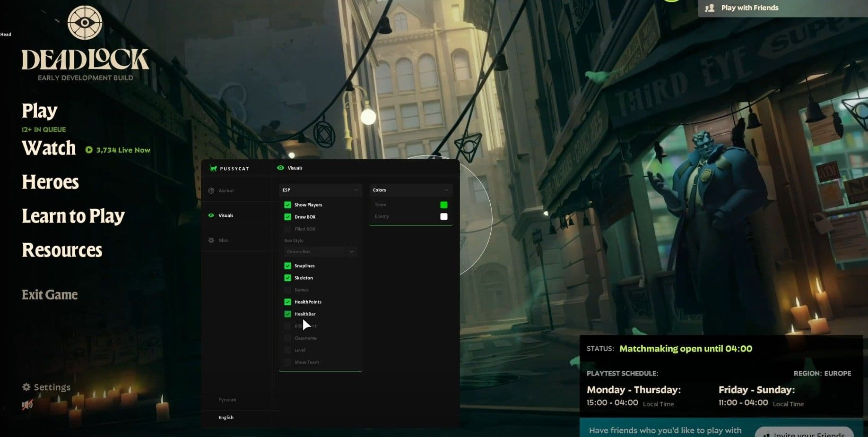Click the 3,734 Live Now text

(123, 150)
